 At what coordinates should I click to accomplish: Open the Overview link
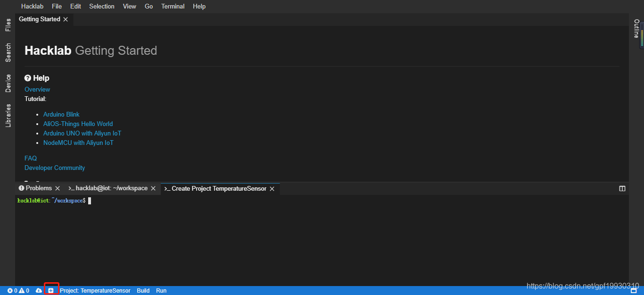[37, 89]
